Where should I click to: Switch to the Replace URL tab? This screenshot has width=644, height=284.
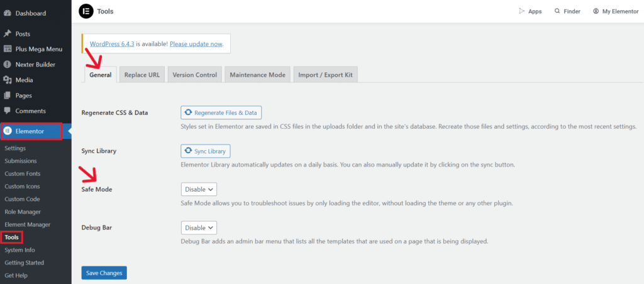(x=142, y=75)
